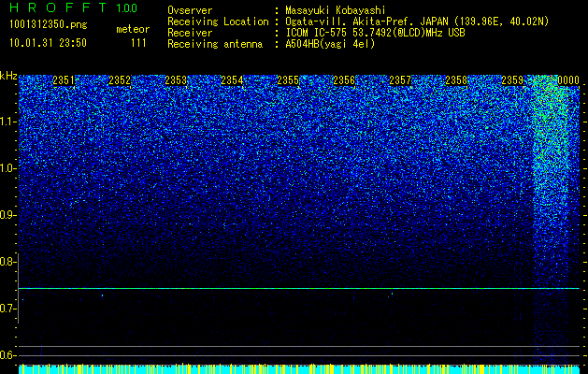Click the cyan signal-level strip at the bottom
This screenshot has height=374, width=588.
click(299, 369)
